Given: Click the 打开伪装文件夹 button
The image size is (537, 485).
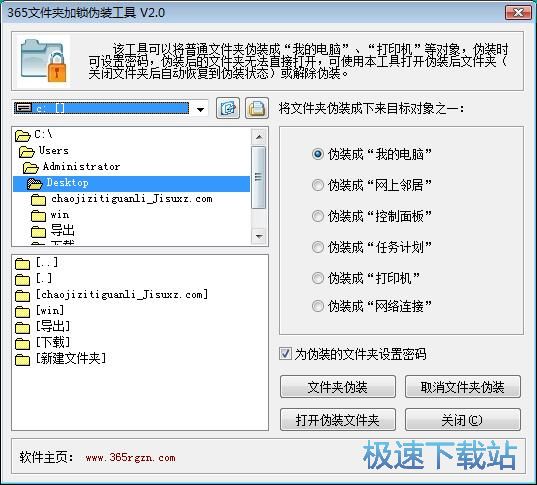Looking at the screenshot, I should (x=338, y=420).
